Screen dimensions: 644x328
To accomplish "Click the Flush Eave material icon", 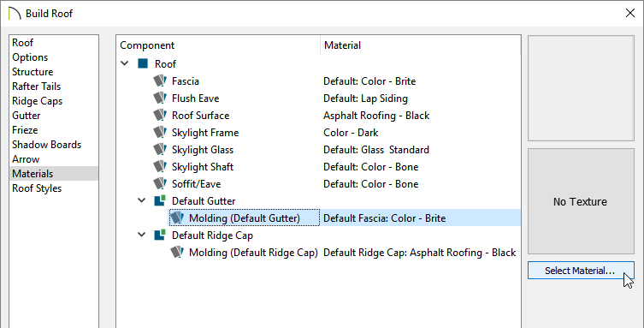I will point(160,98).
